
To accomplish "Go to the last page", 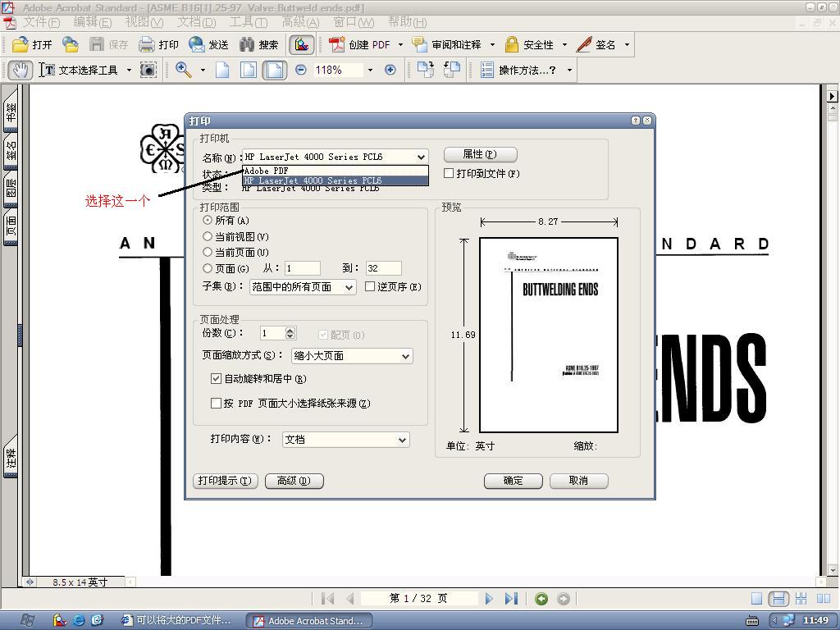I will coord(511,598).
